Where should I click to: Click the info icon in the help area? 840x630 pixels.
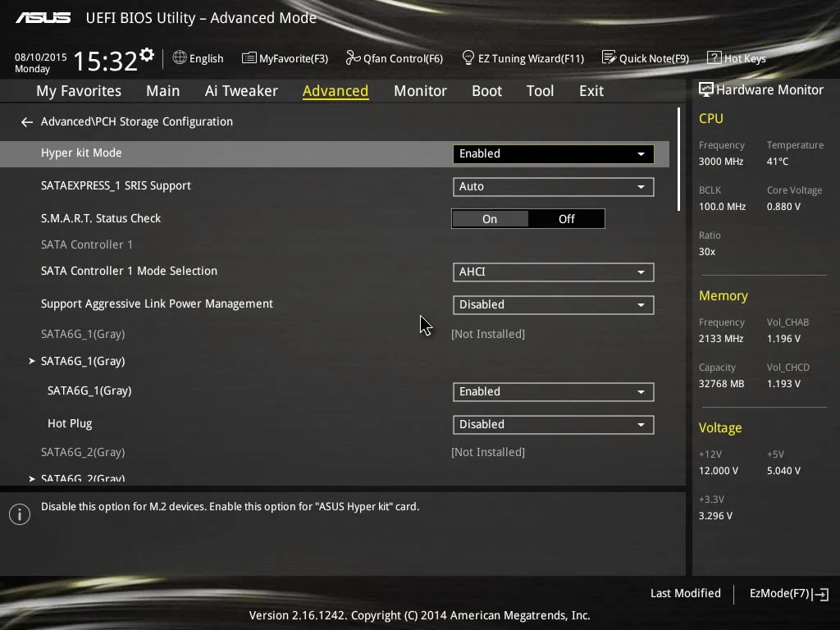tap(20, 514)
